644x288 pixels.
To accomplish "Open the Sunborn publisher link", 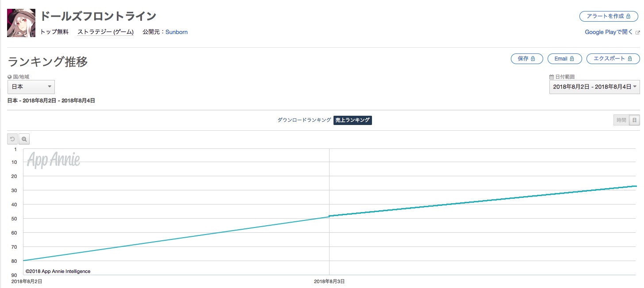I will coord(176,32).
